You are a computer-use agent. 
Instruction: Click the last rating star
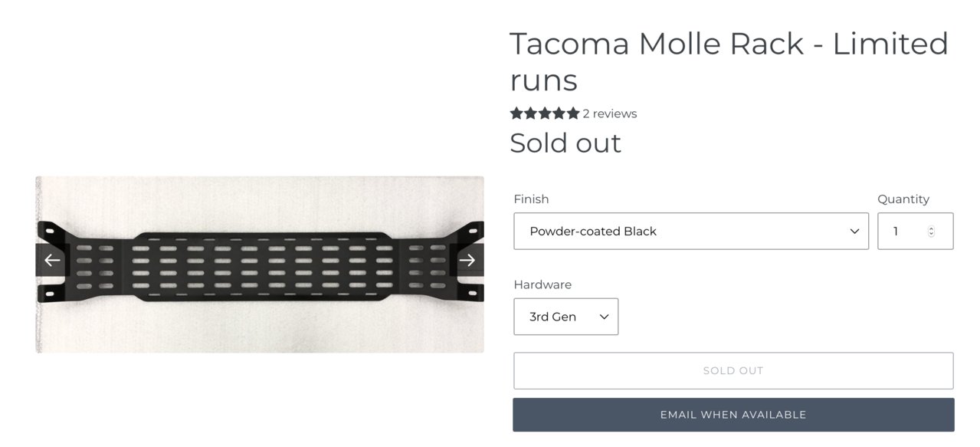click(573, 113)
